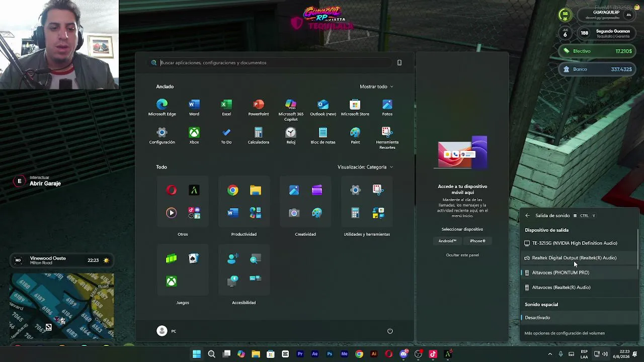
Task: Open After Effects from the taskbar
Action: pyautogui.click(x=315, y=354)
